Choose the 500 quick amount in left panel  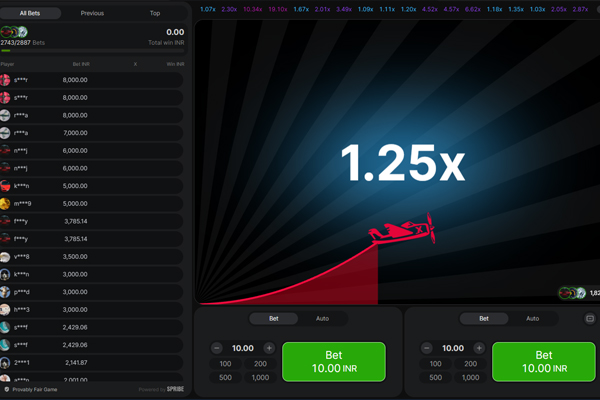click(x=227, y=377)
